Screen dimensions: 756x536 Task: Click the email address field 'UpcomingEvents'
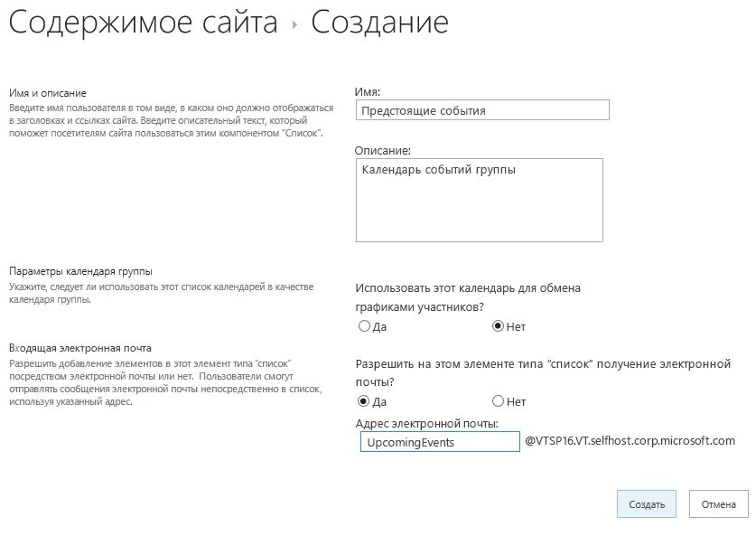pyautogui.click(x=440, y=442)
